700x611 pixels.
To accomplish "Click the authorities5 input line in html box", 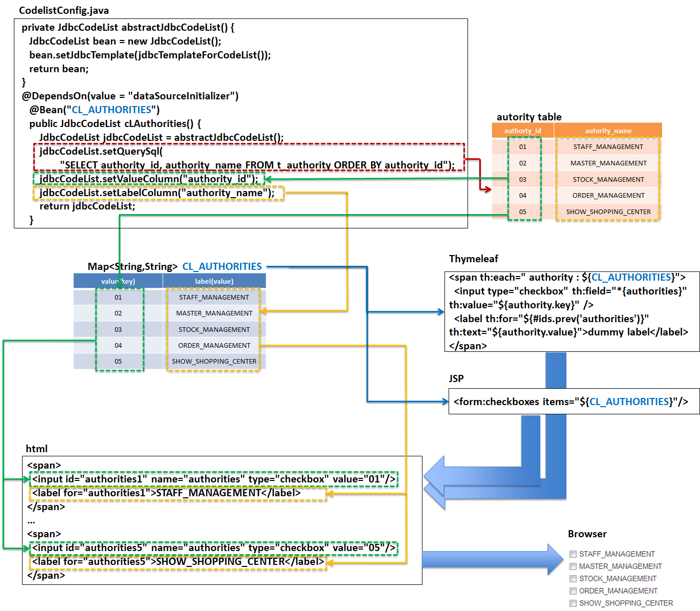I will click(x=214, y=548).
